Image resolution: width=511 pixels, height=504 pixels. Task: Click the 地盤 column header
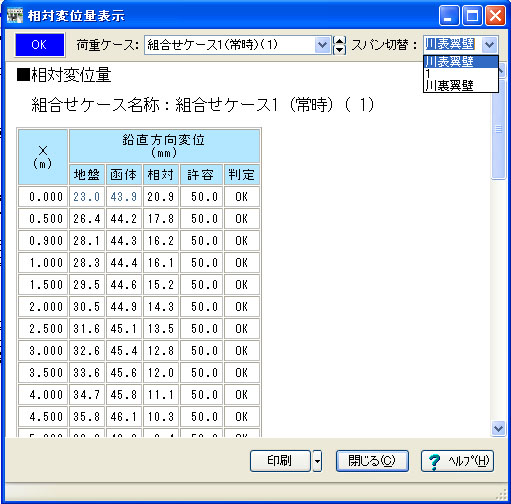point(87,174)
